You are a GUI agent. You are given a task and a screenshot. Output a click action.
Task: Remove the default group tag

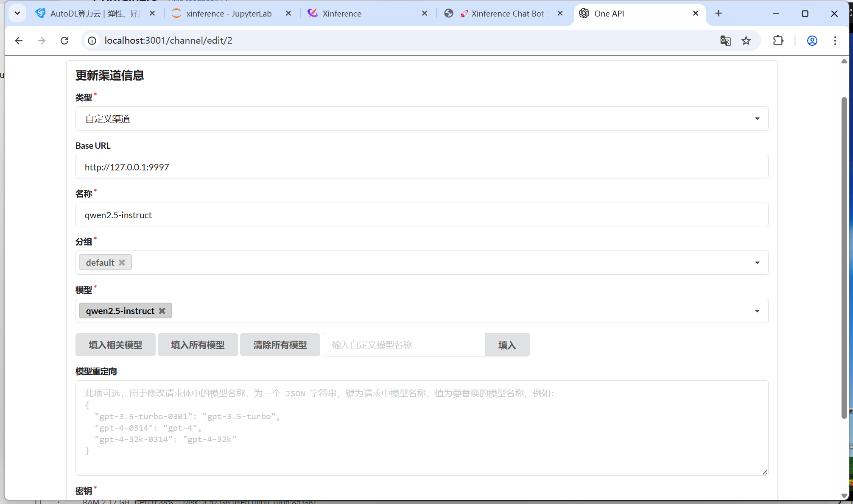point(122,262)
